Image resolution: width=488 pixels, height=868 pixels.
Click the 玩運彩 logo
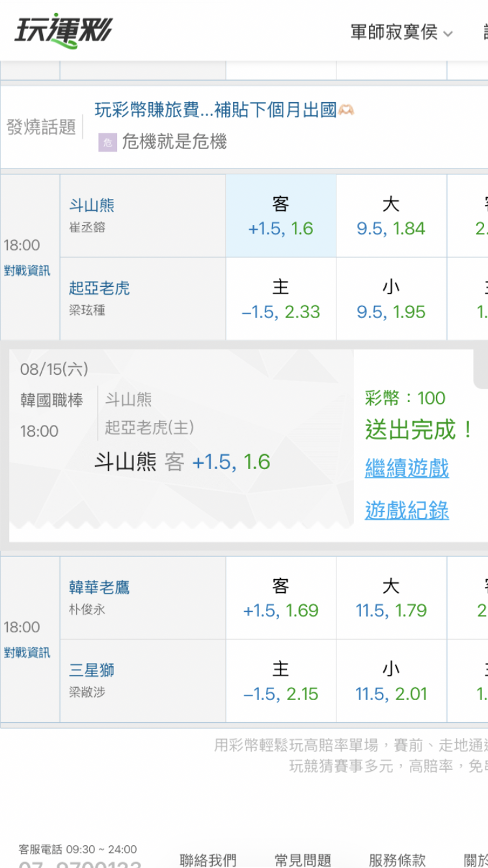tap(64, 30)
